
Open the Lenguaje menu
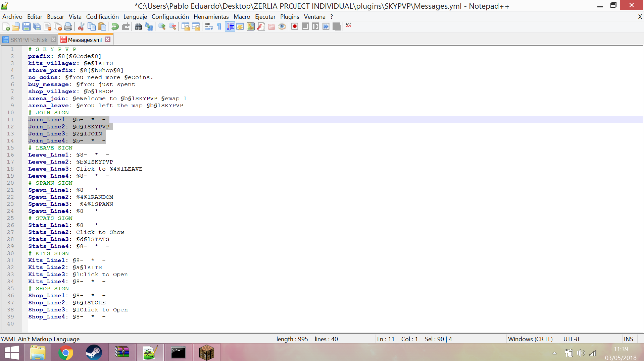(x=135, y=17)
